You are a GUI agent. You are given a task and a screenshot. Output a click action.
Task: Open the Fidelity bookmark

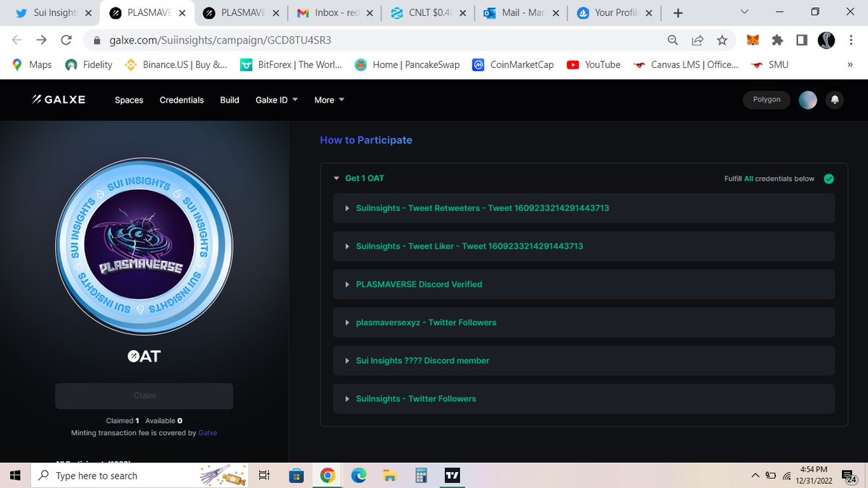pos(89,64)
